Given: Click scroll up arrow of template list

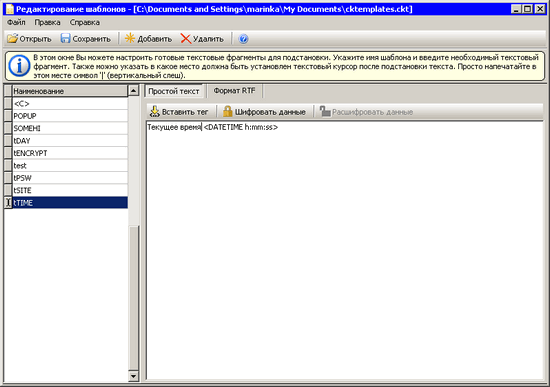Looking at the screenshot, I should pyautogui.click(x=133, y=91).
